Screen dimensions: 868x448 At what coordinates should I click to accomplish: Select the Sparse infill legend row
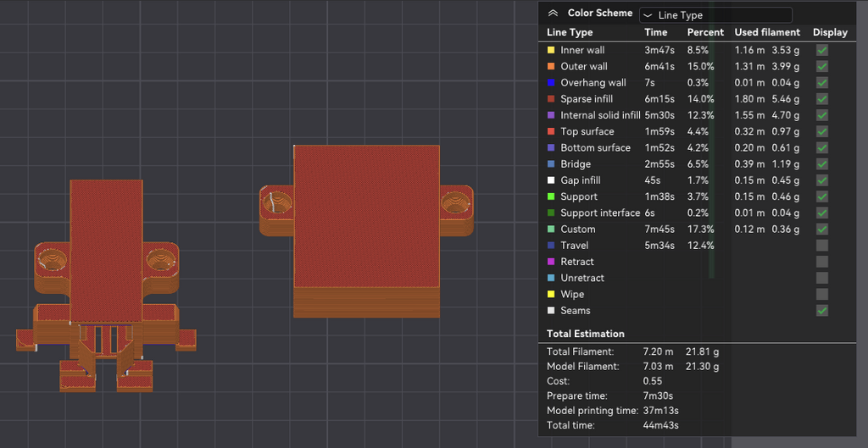click(687, 99)
